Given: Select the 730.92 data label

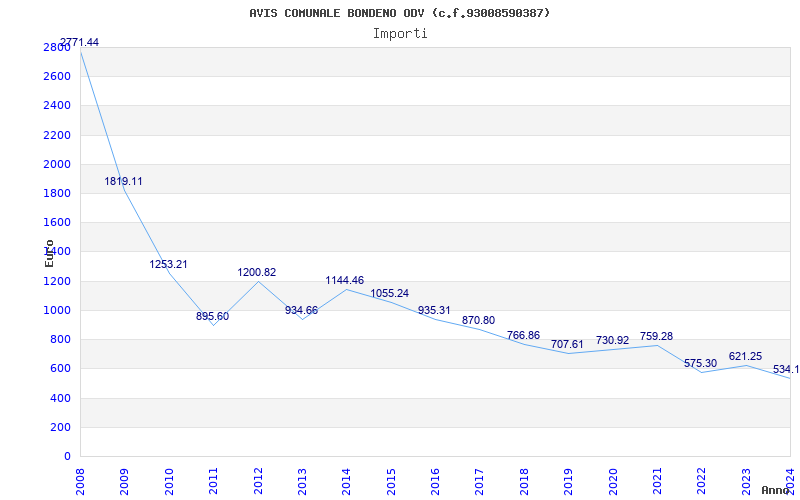Looking at the screenshot, I should (613, 340).
